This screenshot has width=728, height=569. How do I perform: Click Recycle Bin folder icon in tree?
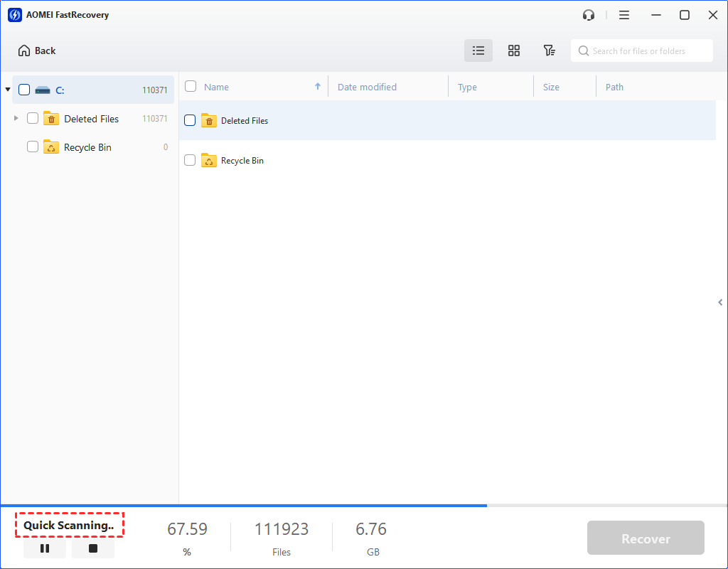[51, 147]
